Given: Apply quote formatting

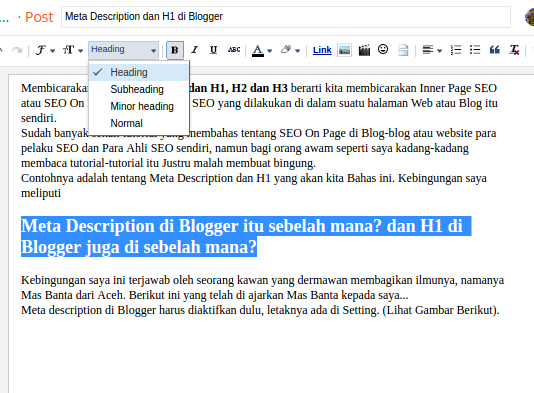Looking at the screenshot, I should click(494, 50).
